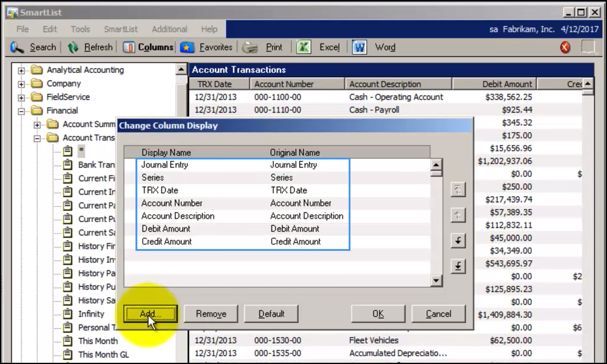Click the Refresh toolbar icon
607x364 pixels.
coord(73,48)
